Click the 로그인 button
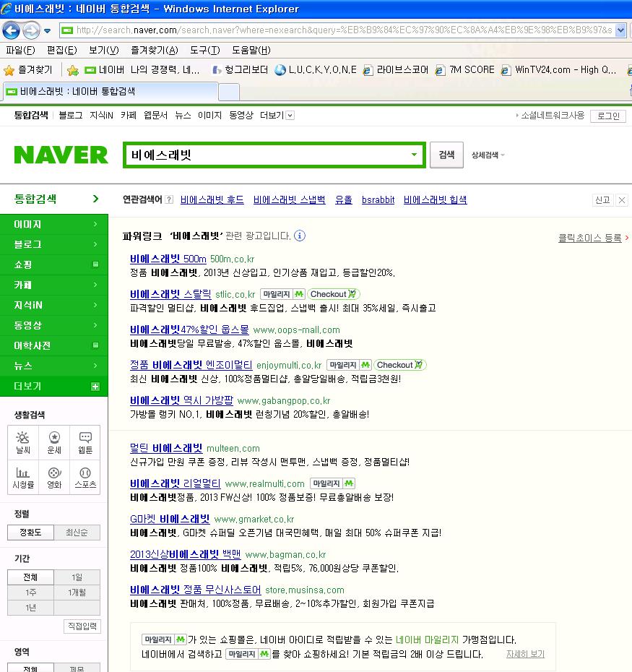 (x=608, y=116)
